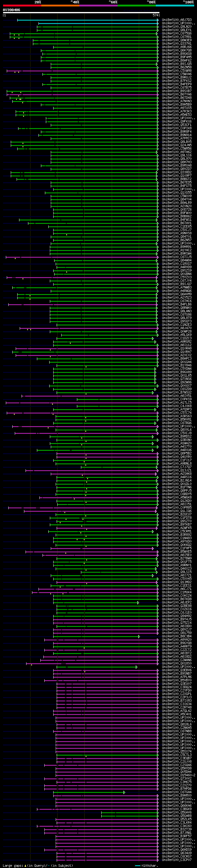Select hit label UniRef100_C6TBQ6
The height and width of the screenshot is (868, 197).
177,423
